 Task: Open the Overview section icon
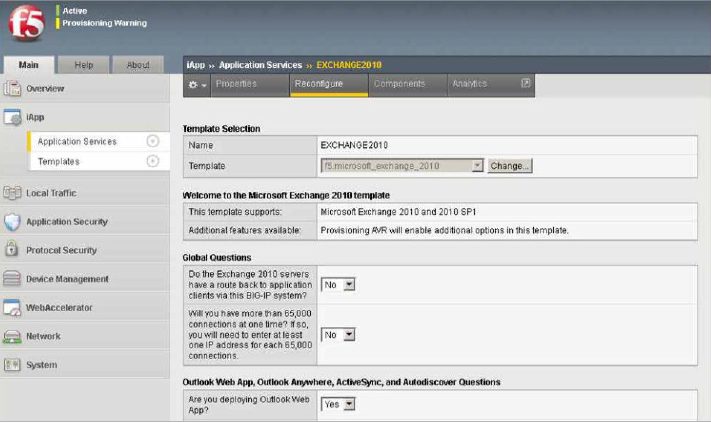pos(12,88)
